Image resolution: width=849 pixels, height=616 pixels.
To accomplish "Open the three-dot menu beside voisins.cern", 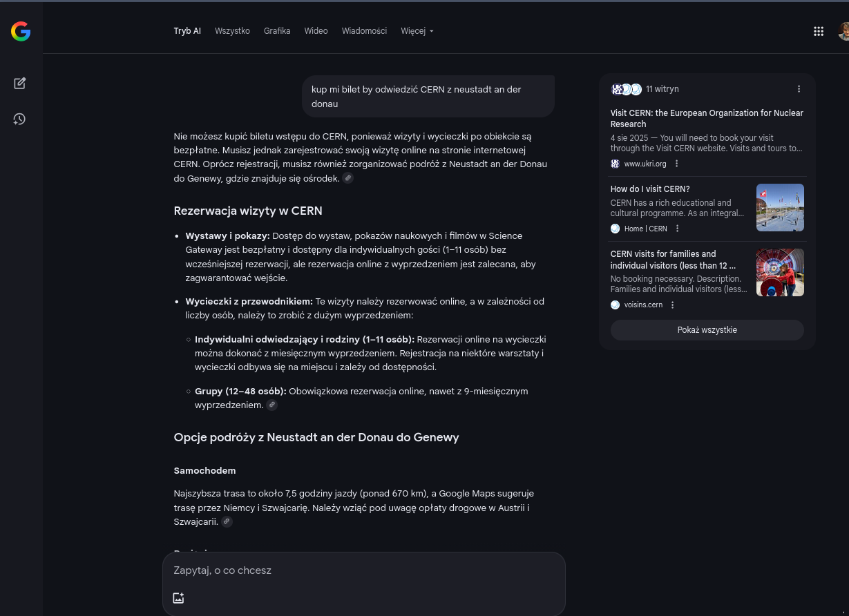I will pyautogui.click(x=673, y=305).
